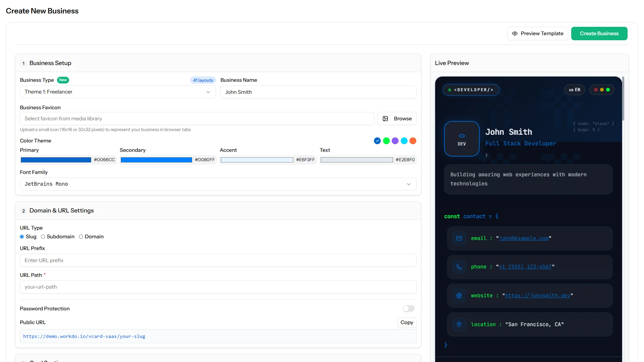Open john@example.com email link
The image size is (644, 362).
click(x=524, y=238)
